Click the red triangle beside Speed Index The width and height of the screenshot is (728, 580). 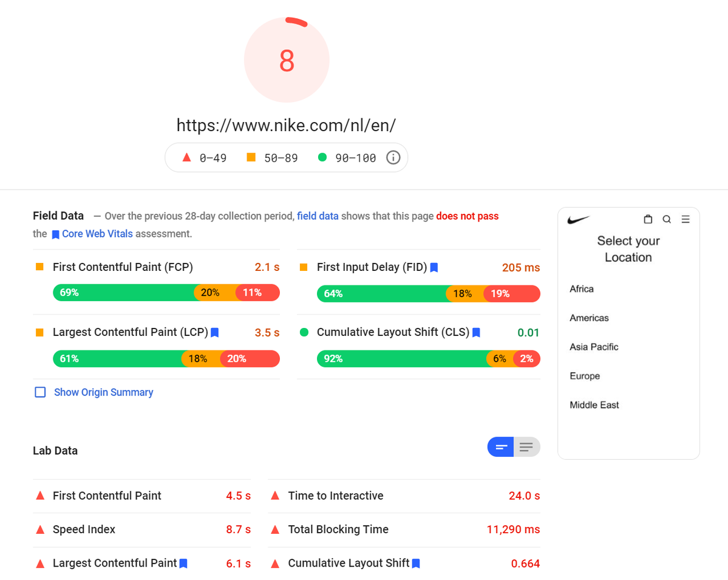point(41,530)
